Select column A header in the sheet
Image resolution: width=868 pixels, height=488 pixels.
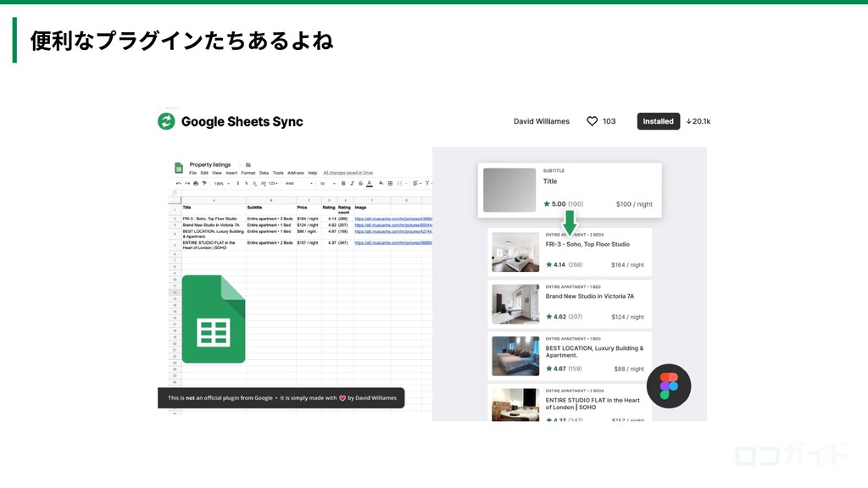coord(214,200)
